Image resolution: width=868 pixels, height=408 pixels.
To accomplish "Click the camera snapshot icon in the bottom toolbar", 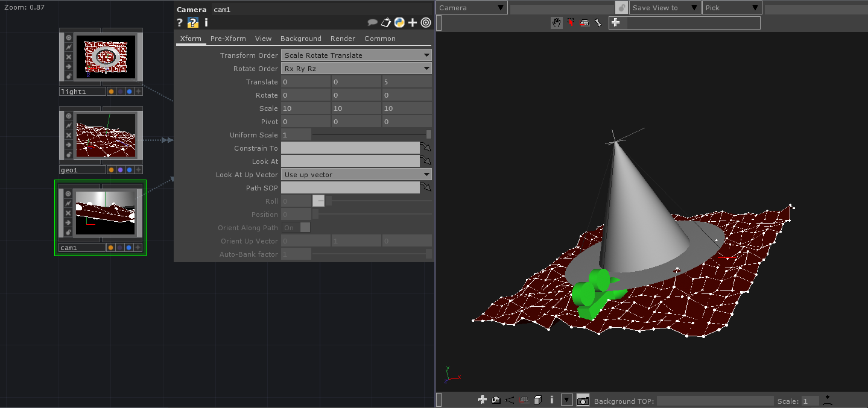I will (583, 400).
